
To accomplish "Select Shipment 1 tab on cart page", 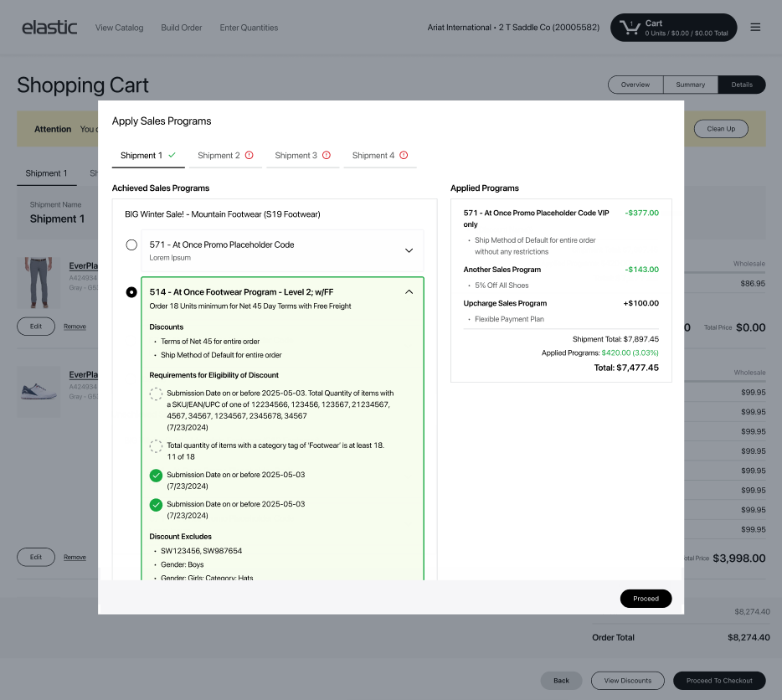I will point(46,173).
